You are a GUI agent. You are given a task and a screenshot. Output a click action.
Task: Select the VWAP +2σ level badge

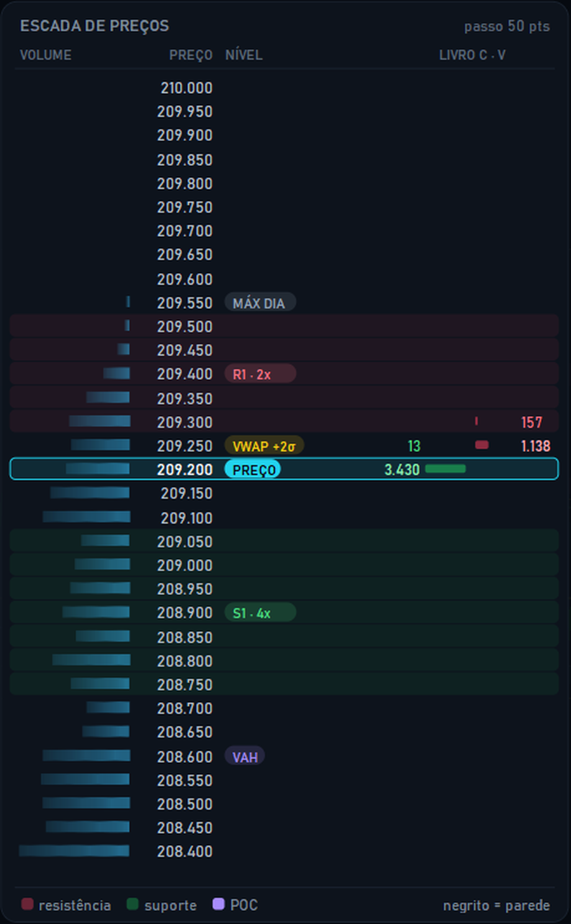pos(264,446)
